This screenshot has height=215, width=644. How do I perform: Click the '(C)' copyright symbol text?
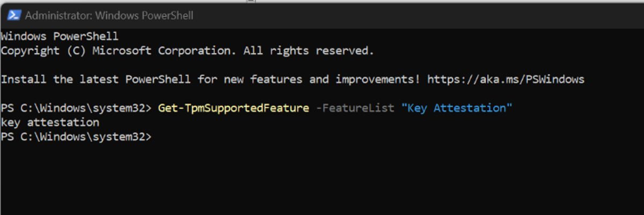tap(77, 51)
